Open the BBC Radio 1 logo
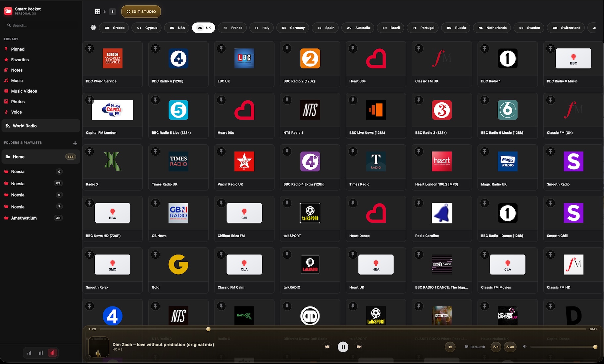This screenshot has width=604, height=364. click(x=508, y=58)
